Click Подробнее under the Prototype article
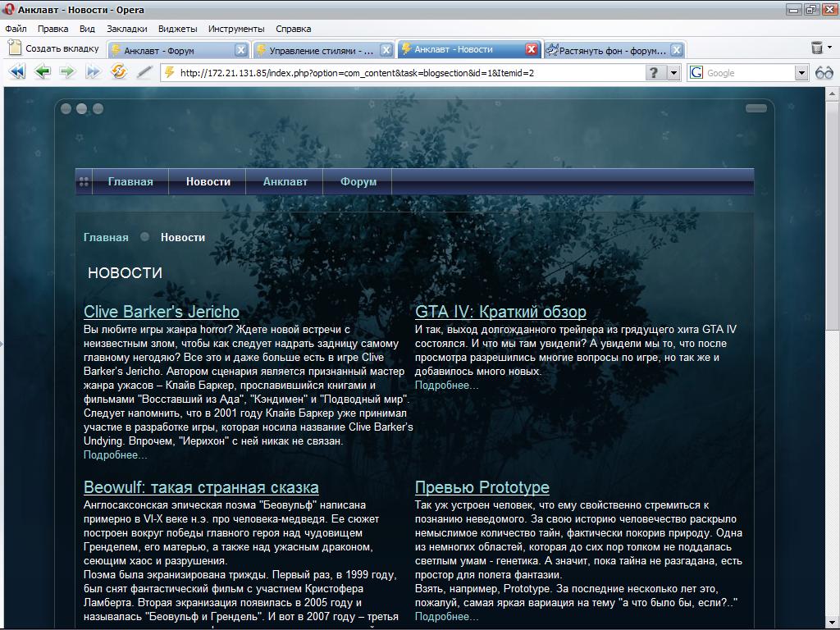Viewport: 840px width, 630px height. click(x=446, y=617)
